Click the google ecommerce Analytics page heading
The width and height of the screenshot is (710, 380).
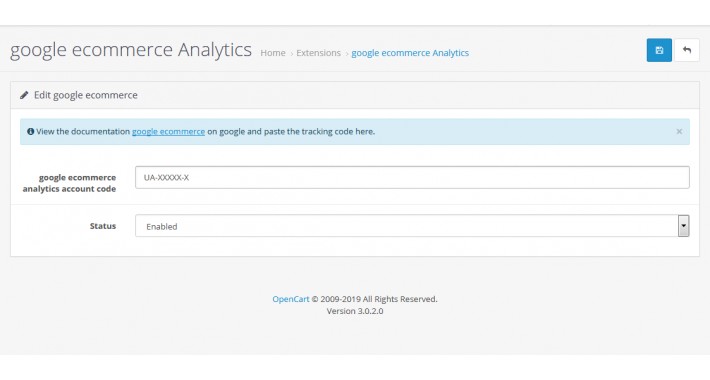(131, 50)
